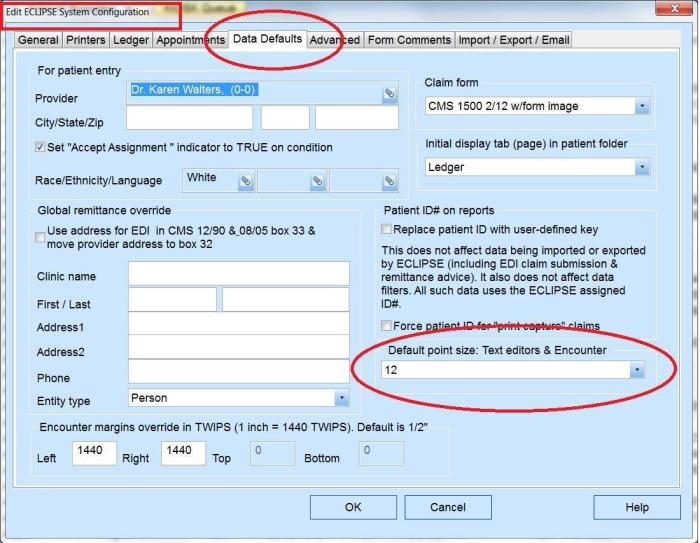Switch to the Printers tab
This screenshot has height=543, width=700.
85,40
